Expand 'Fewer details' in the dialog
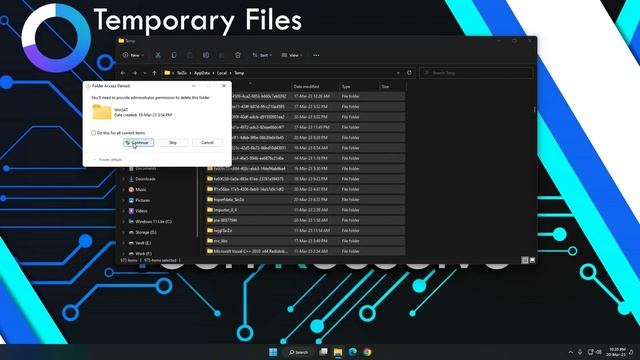Screen dimensions: 640x360 107,160
